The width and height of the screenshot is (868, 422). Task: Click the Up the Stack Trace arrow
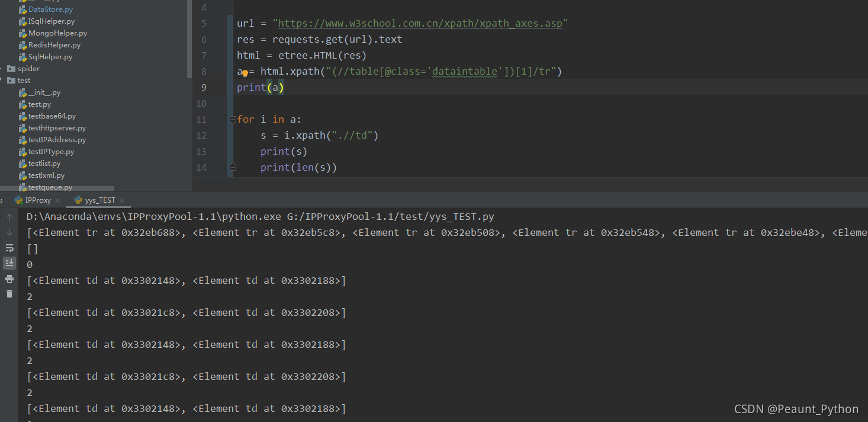pos(9,218)
